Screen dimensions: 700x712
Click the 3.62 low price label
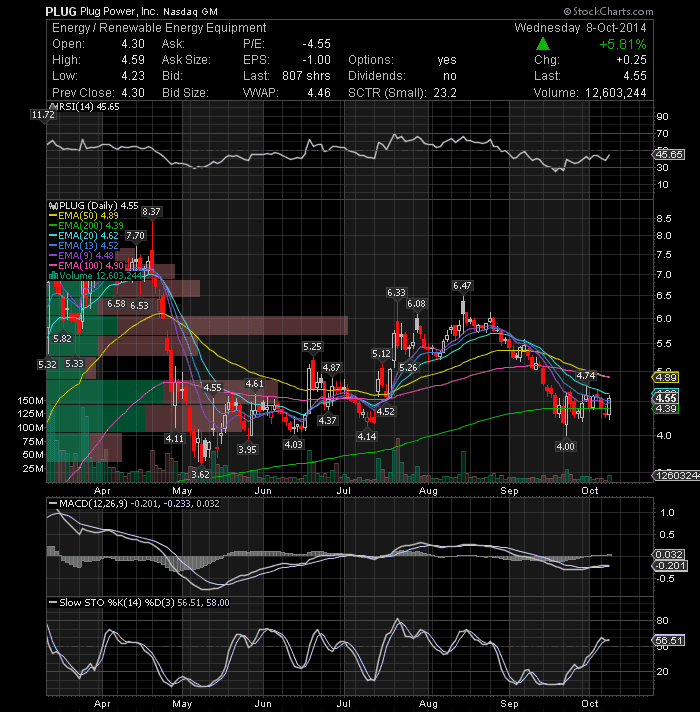tap(200, 475)
